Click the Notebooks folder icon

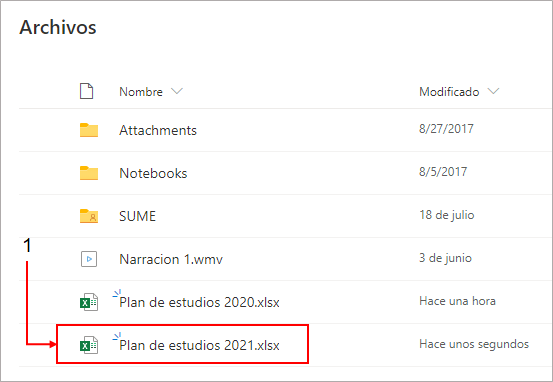pos(89,173)
